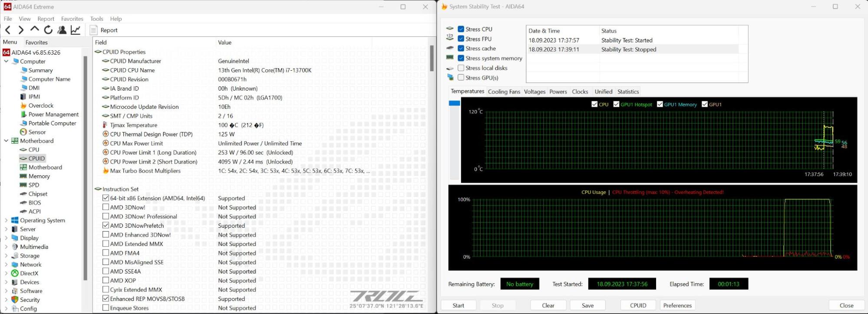
Task: Toggle Stress CPU checkbox
Action: point(461,29)
